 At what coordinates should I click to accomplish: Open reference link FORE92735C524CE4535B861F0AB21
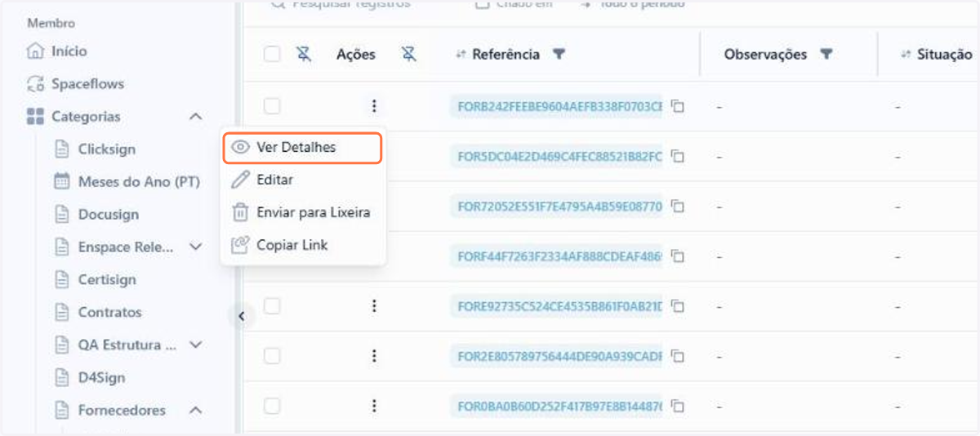coord(557,306)
